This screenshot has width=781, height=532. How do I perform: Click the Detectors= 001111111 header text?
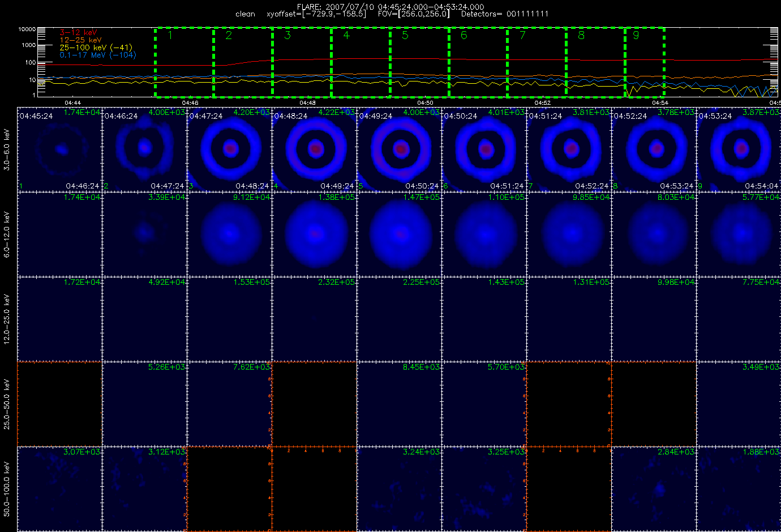pos(505,14)
